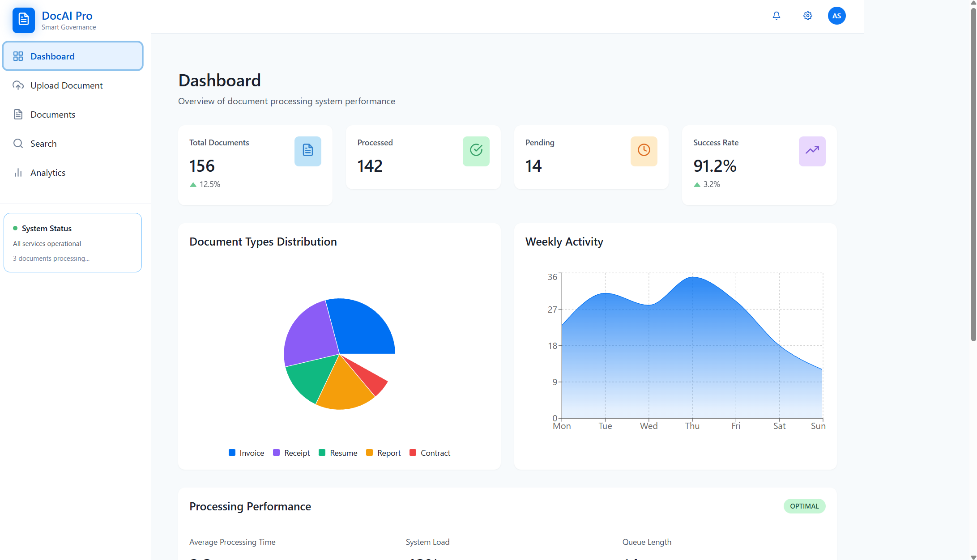Click the notification bell icon
Viewport: 977px width, 560px height.
point(776,16)
